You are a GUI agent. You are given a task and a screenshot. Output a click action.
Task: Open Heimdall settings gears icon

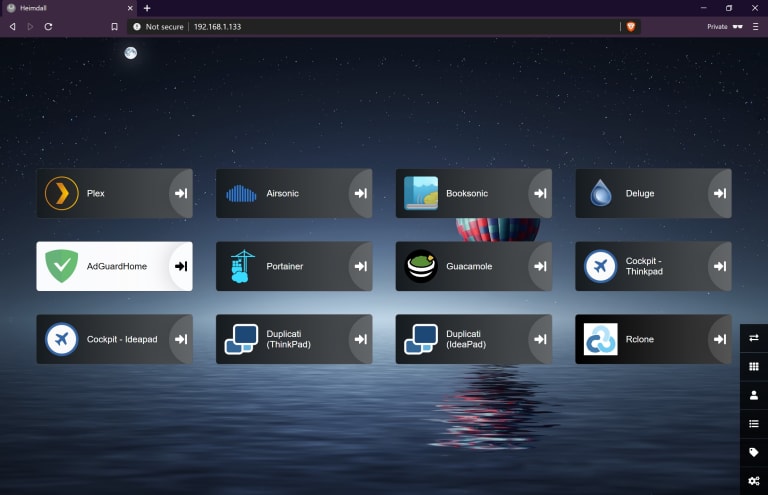pyautogui.click(x=754, y=481)
